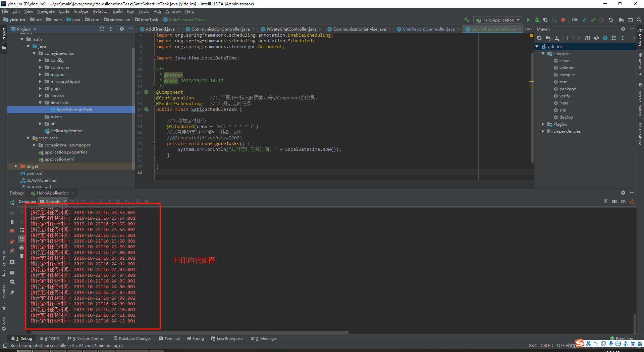Switch to CommunicationService.java tab
The image size is (644, 352).
point(359,29)
